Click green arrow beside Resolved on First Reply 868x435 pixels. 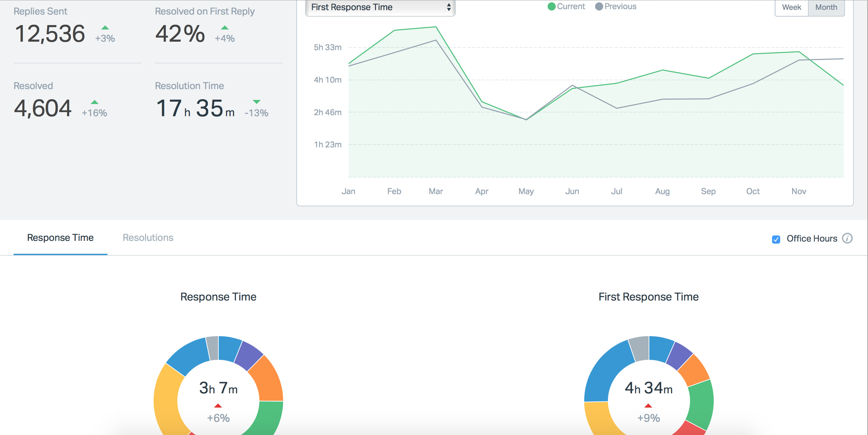[x=225, y=28]
